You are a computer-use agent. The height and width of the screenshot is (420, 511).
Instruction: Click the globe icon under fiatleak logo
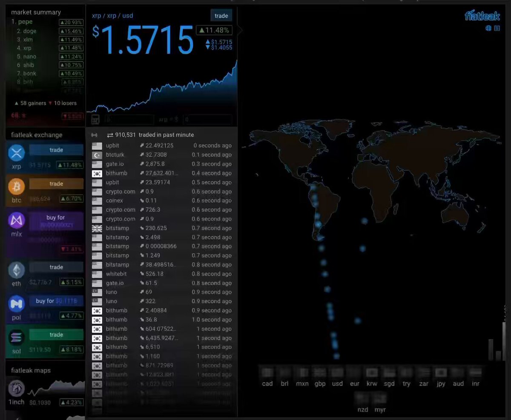click(x=488, y=29)
